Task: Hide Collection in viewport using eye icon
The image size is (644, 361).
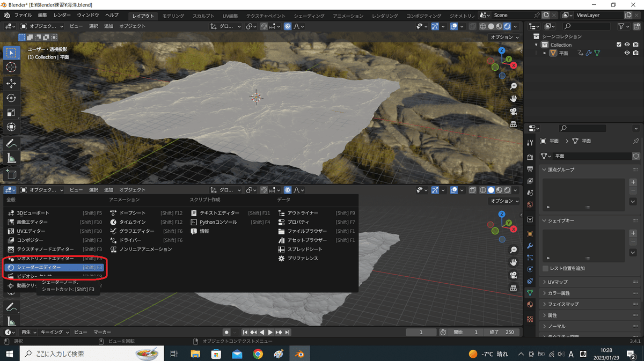Action: click(627, 45)
